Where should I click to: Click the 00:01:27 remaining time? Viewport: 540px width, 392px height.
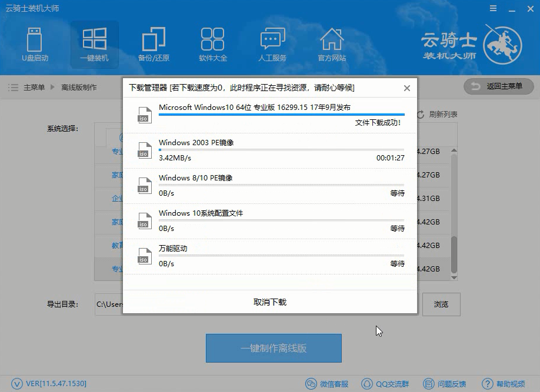[390, 158]
